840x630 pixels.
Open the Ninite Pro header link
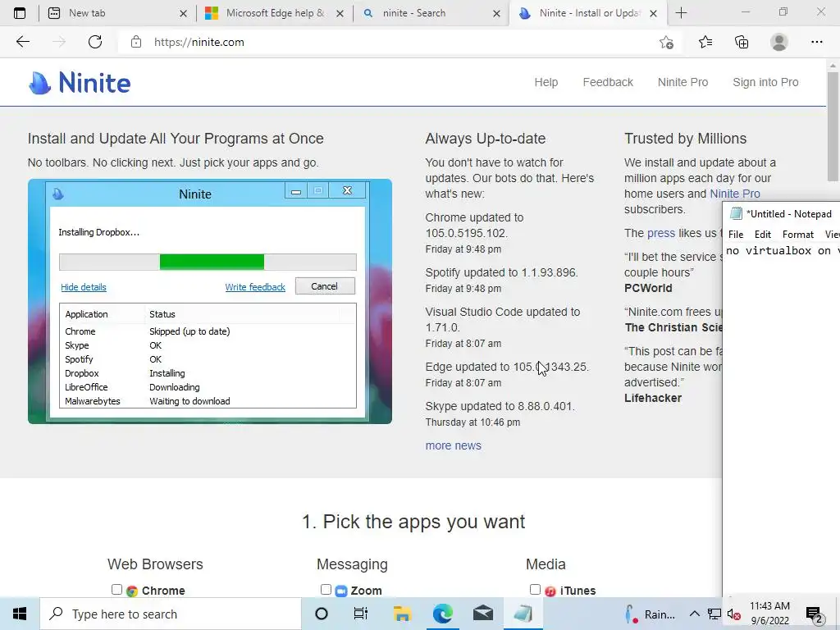[682, 82]
